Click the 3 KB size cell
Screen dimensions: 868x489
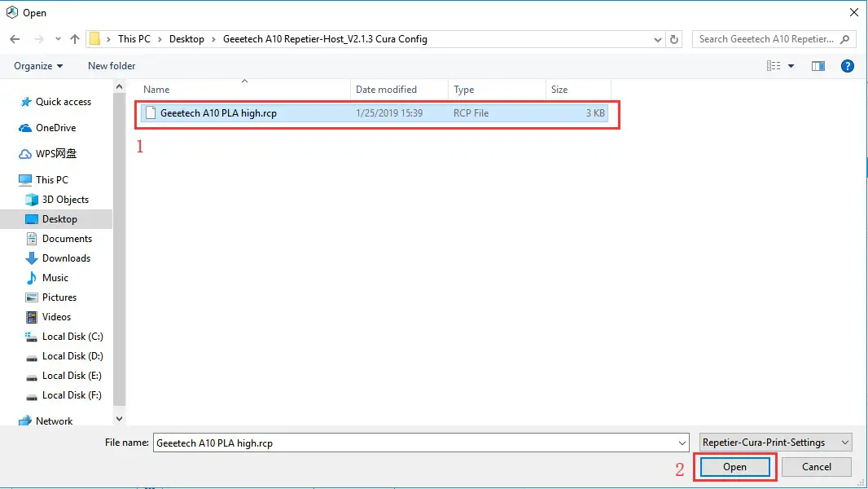595,113
